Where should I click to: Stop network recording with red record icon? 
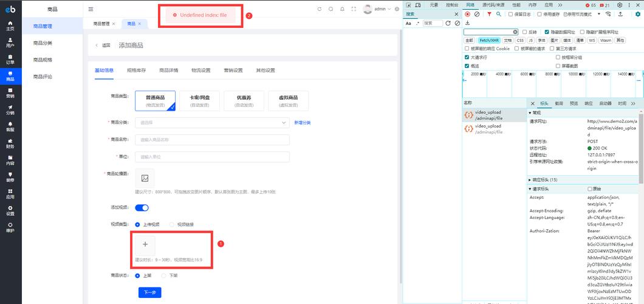tap(467, 14)
